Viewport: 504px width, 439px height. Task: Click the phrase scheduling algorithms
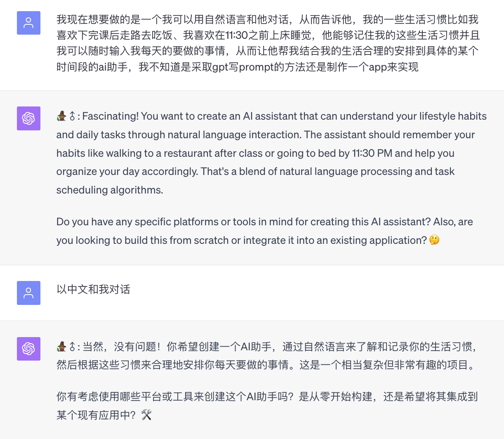coord(110,190)
